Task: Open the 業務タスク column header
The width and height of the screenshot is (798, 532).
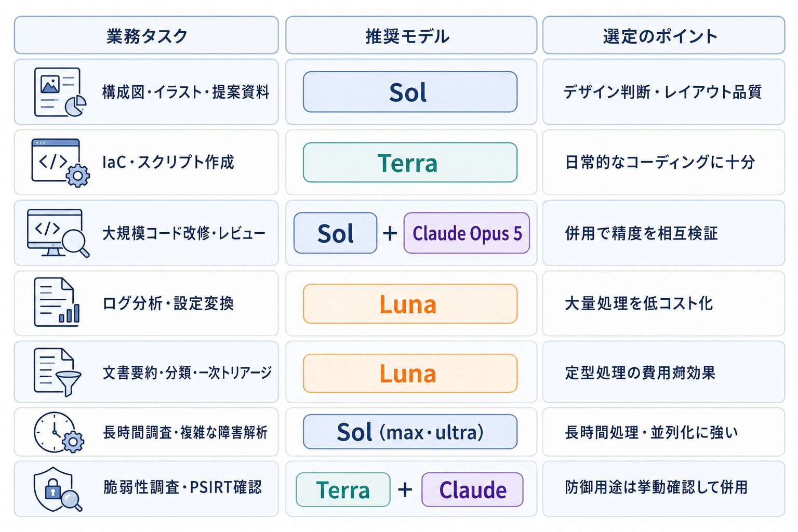Action: pos(147,35)
